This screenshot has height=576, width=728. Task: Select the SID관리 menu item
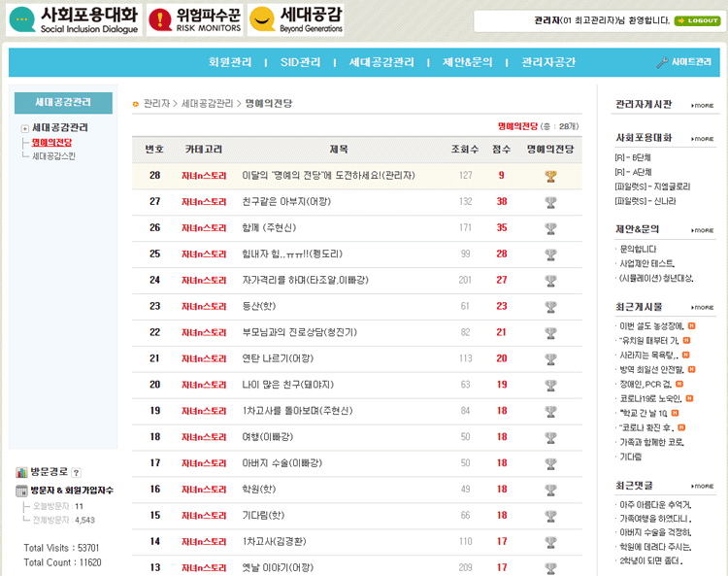click(300, 62)
